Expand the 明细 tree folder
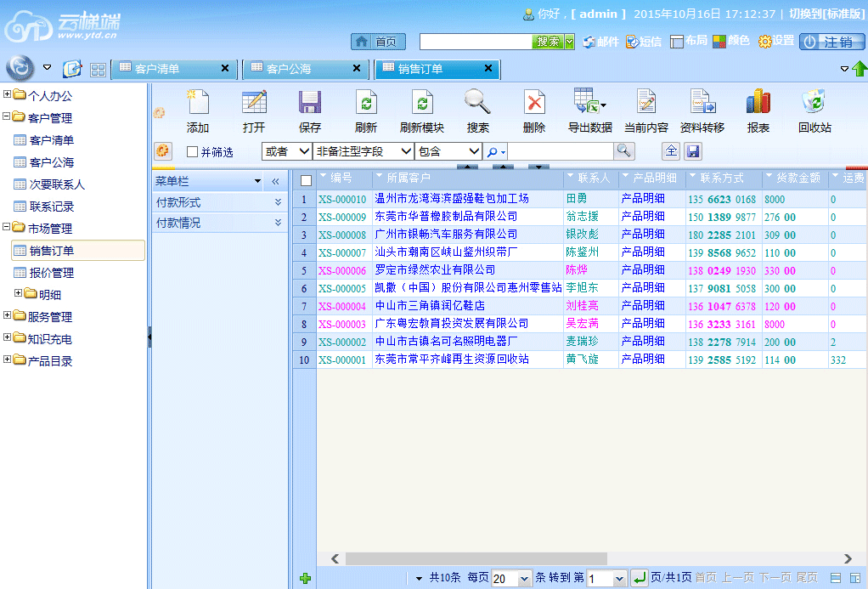Image resolution: width=868 pixels, height=589 pixels. pyautogui.click(x=18, y=293)
